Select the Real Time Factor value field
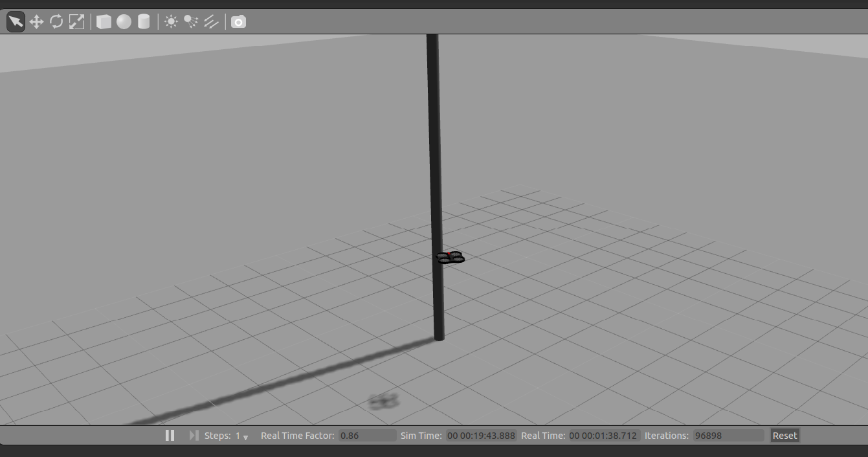Viewport: 868px width, 457px height. point(367,436)
